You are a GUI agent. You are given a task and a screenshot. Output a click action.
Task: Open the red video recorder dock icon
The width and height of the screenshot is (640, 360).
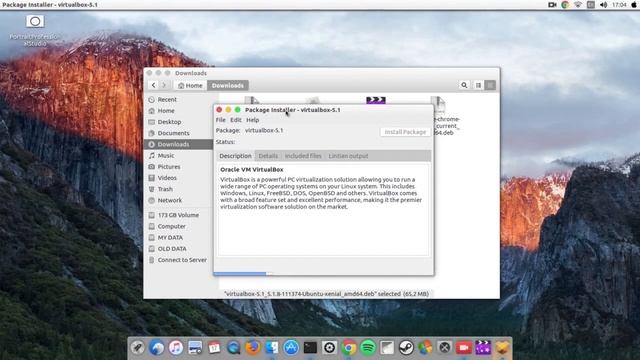point(464,348)
